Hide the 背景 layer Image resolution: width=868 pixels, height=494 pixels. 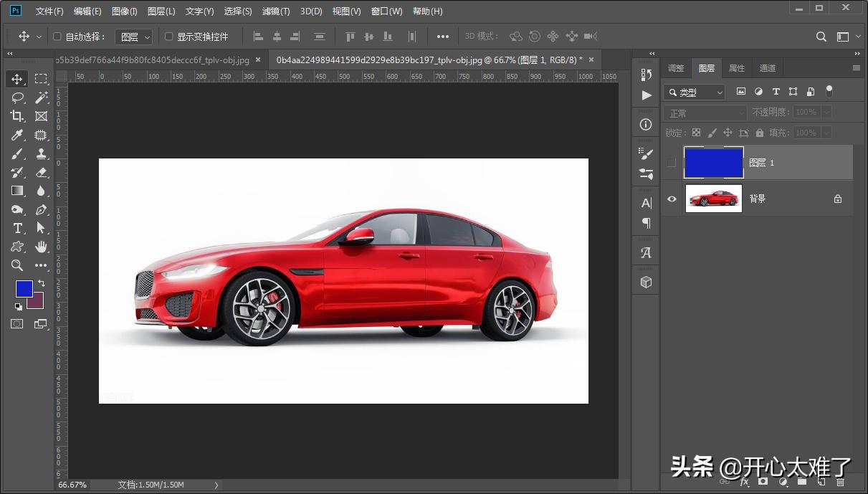tap(672, 199)
